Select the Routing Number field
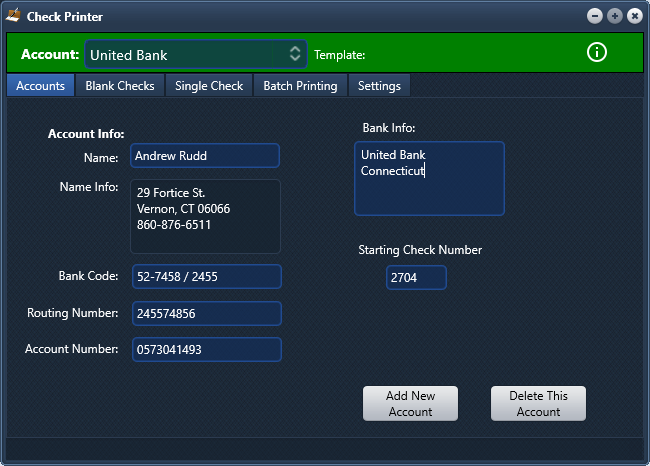This screenshot has width=650, height=466. [207, 313]
